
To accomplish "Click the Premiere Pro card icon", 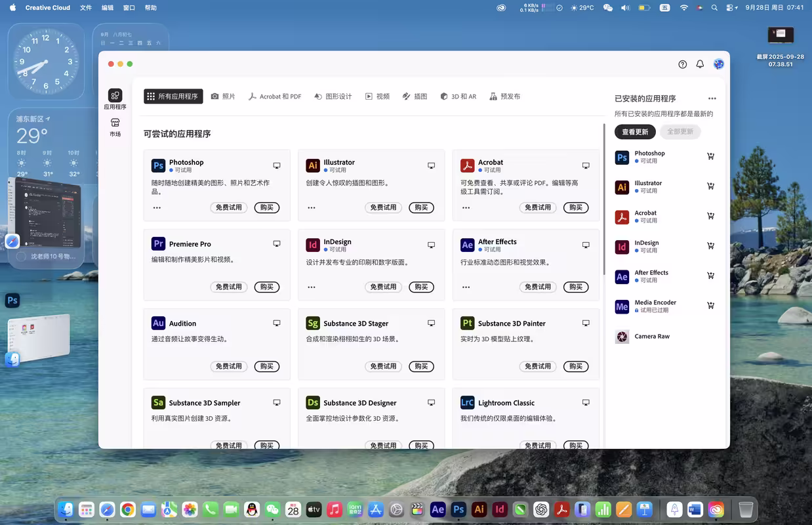I will click(x=158, y=244).
